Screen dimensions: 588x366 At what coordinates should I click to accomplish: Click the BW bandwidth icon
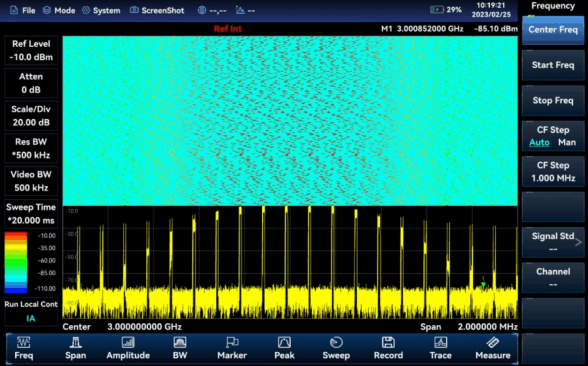click(x=180, y=343)
